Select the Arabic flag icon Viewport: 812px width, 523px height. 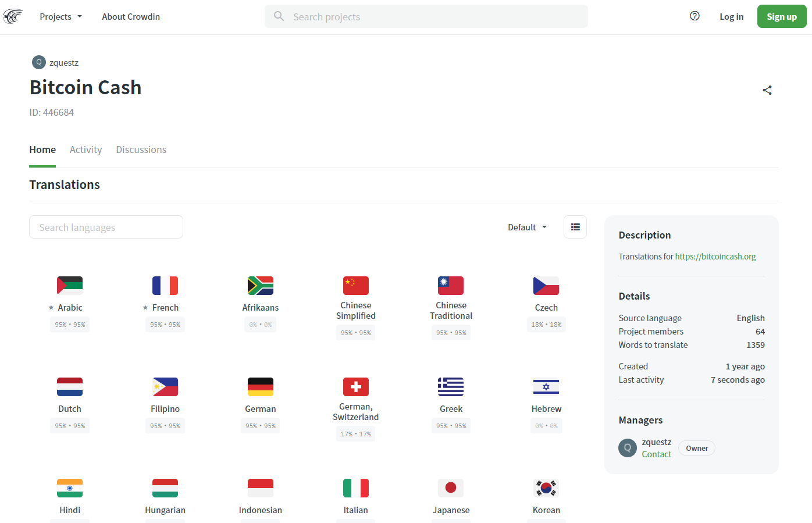pyautogui.click(x=70, y=286)
